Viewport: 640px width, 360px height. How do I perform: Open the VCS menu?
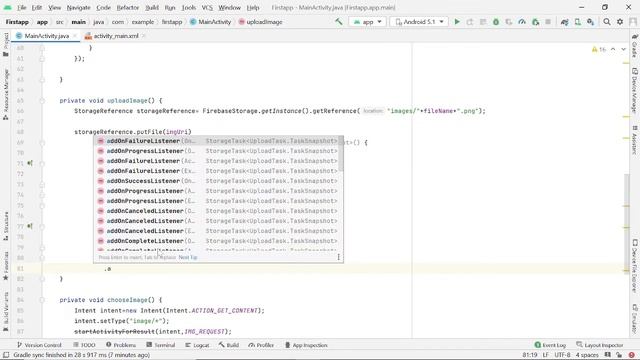coord(207,7)
